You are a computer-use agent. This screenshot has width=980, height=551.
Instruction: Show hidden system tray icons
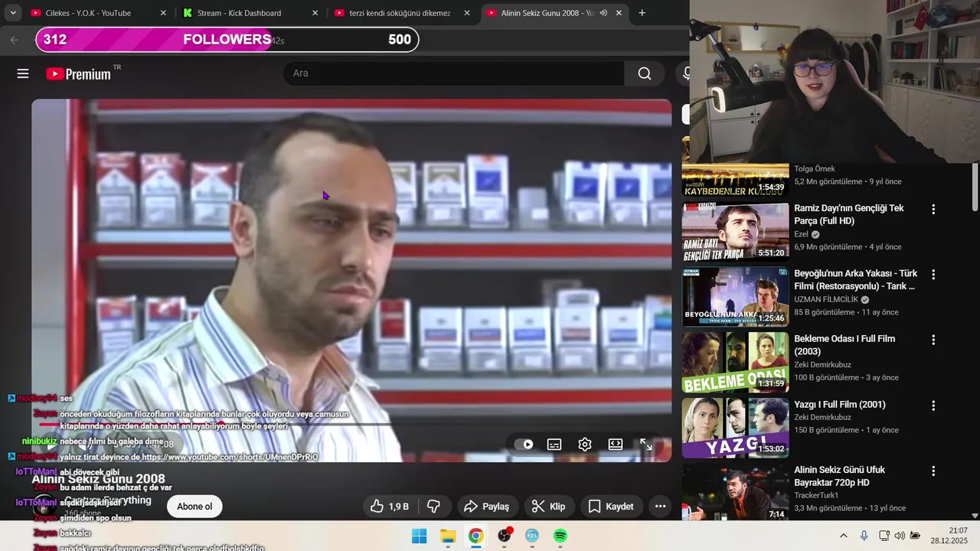[844, 536]
